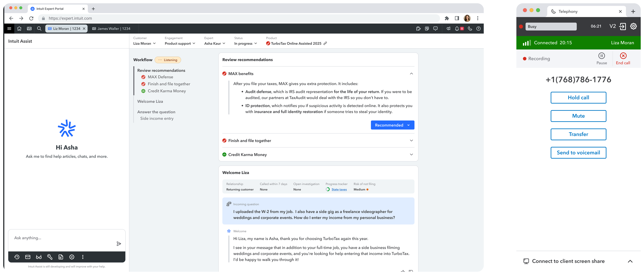
Task: Click the key icon in Assist toolbar
Action: (50, 257)
